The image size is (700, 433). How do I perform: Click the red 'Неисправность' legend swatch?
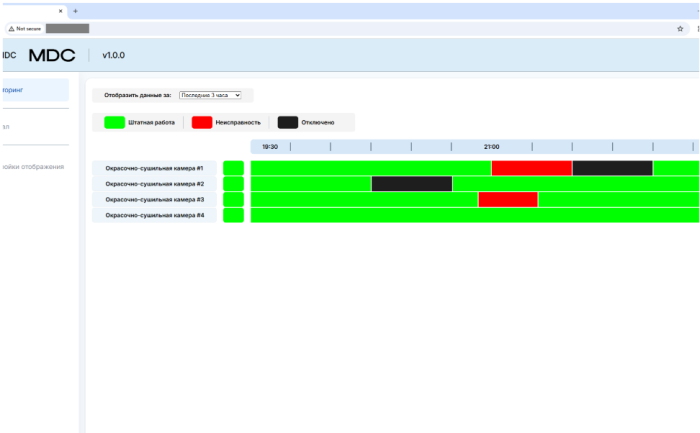pos(202,122)
